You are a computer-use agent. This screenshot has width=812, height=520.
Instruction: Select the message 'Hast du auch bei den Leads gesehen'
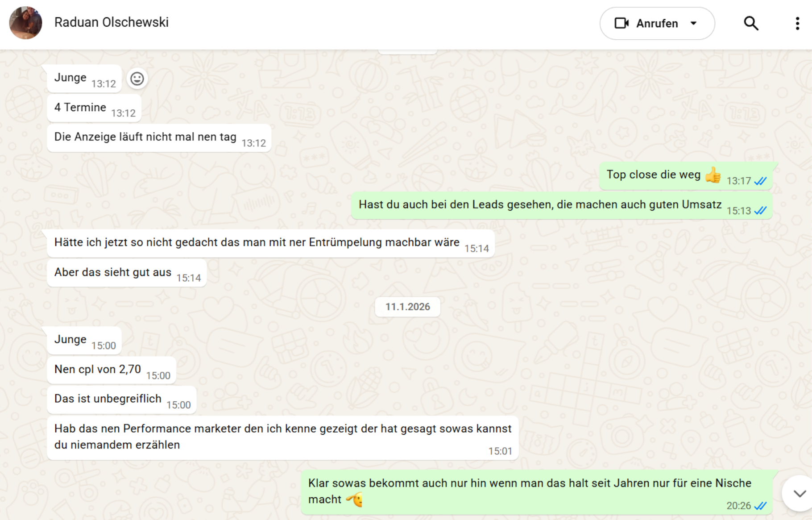point(562,206)
